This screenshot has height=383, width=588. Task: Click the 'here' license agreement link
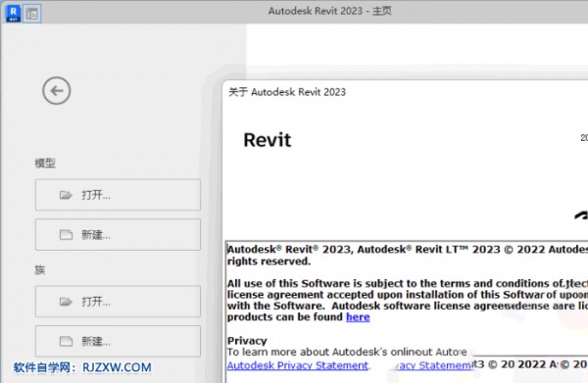click(358, 317)
